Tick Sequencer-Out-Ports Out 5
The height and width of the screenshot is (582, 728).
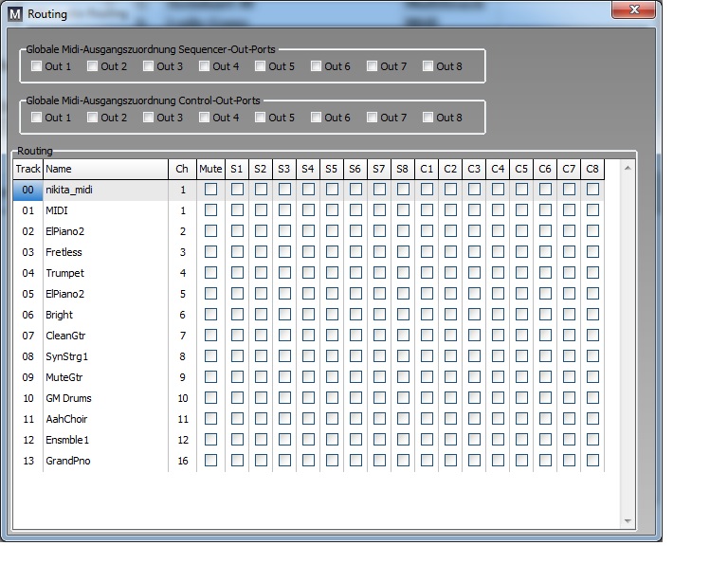tap(260, 66)
